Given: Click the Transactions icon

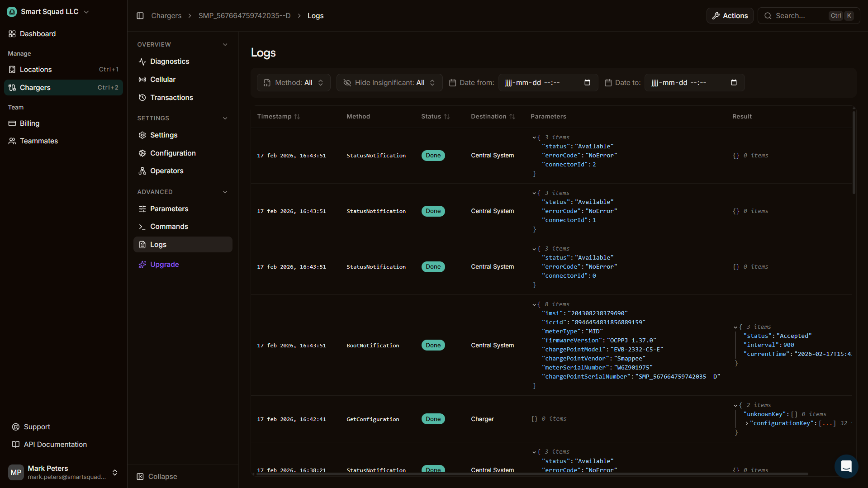Looking at the screenshot, I should point(142,97).
